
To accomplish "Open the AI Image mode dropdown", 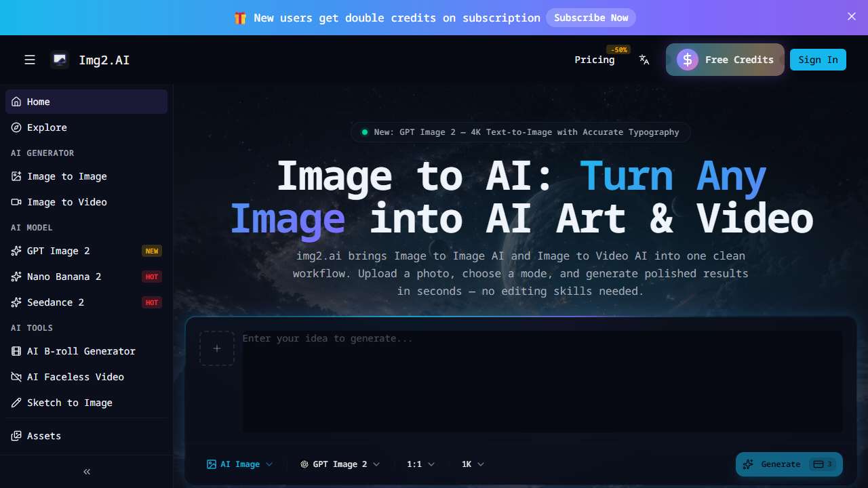I will [240, 464].
